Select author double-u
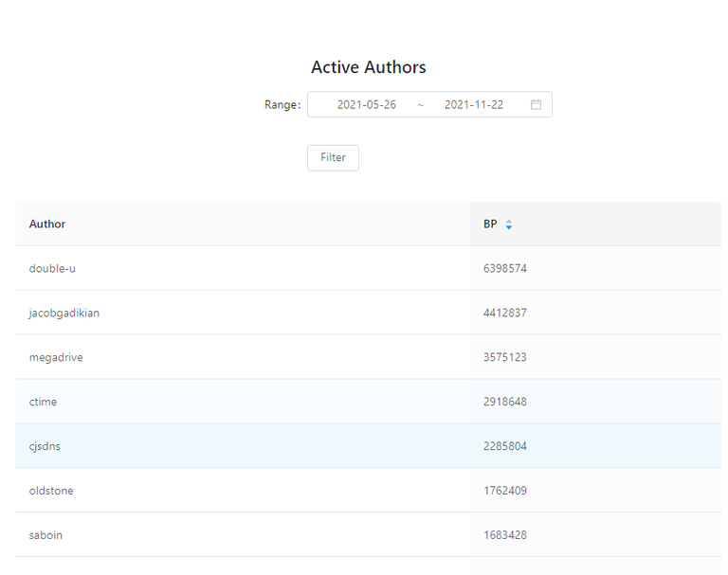Screen dimensions: 728x575 pos(52,269)
